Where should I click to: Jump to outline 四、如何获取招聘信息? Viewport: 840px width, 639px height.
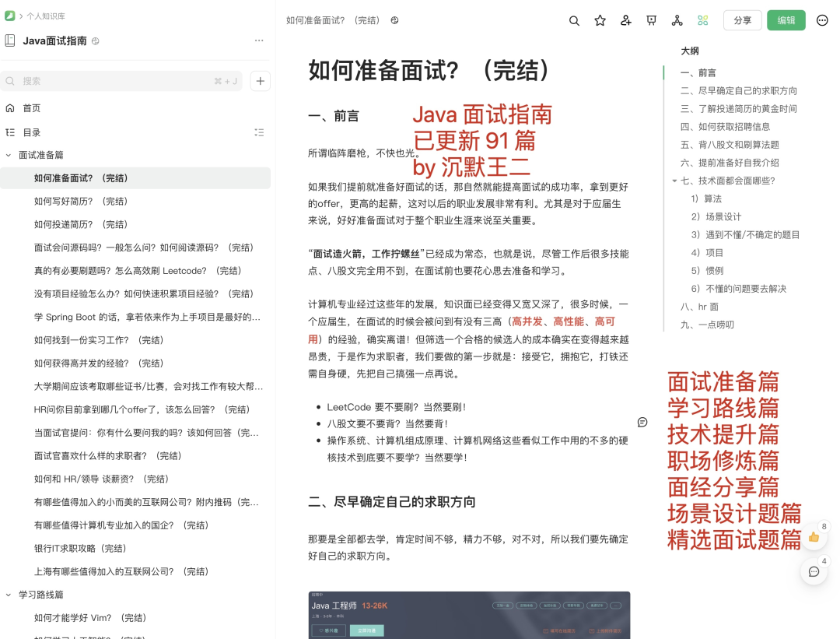click(x=726, y=127)
